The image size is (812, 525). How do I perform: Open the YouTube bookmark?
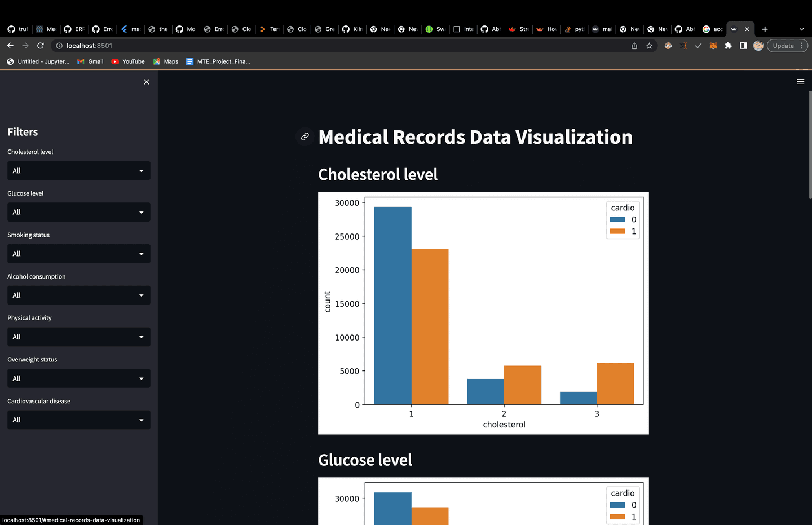coord(128,61)
